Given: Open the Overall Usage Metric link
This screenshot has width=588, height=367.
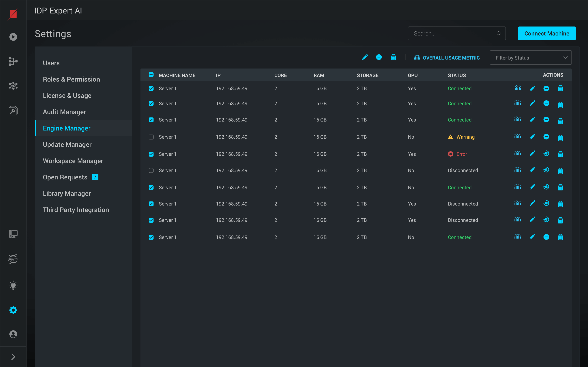Looking at the screenshot, I should [x=447, y=58].
